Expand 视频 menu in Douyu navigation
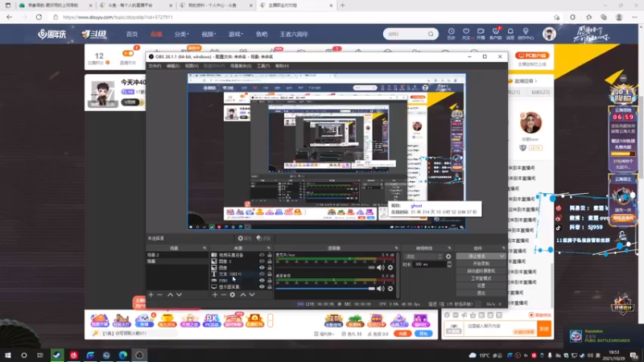This screenshot has width=644, height=362. click(x=208, y=34)
